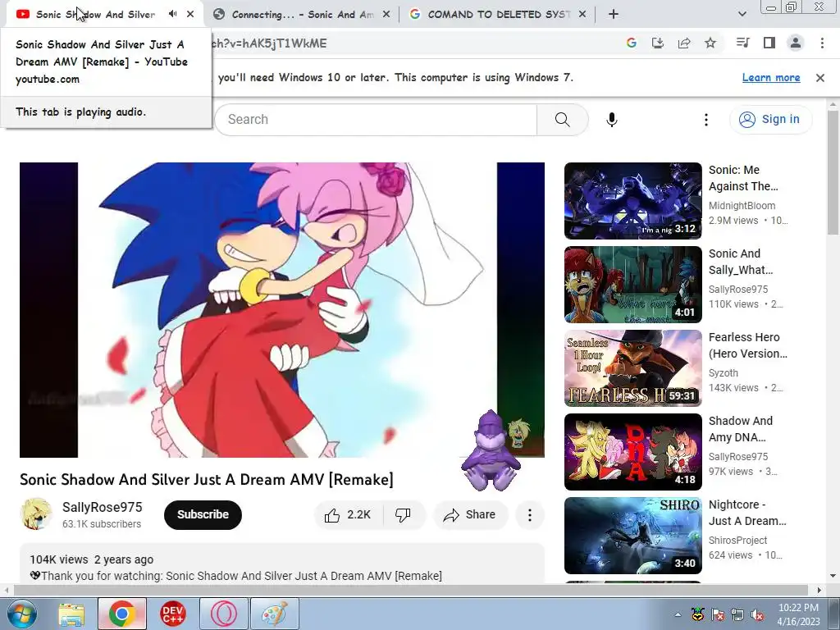Open the SallyRose975 channel avatar
The image size is (840, 630).
pos(36,514)
